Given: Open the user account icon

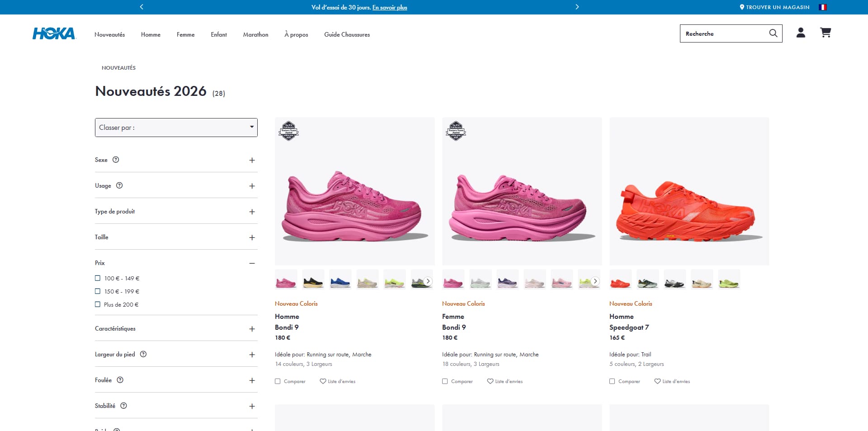Looking at the screenshot, I should pyautogui.click(x=801, y=33).
